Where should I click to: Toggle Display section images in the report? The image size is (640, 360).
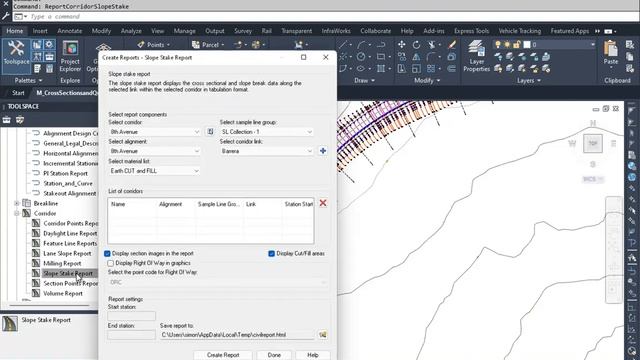(x=107, y=253)
